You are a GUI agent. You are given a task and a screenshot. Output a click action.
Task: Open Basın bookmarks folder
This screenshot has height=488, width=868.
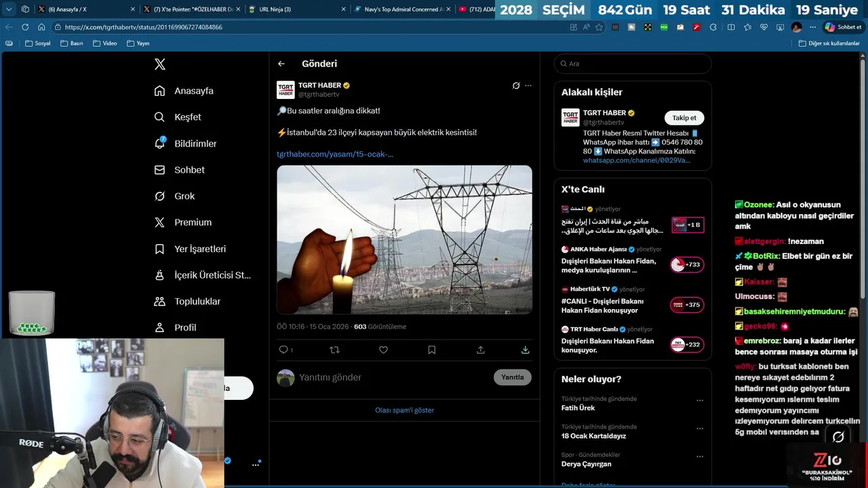tap(72, 43)
